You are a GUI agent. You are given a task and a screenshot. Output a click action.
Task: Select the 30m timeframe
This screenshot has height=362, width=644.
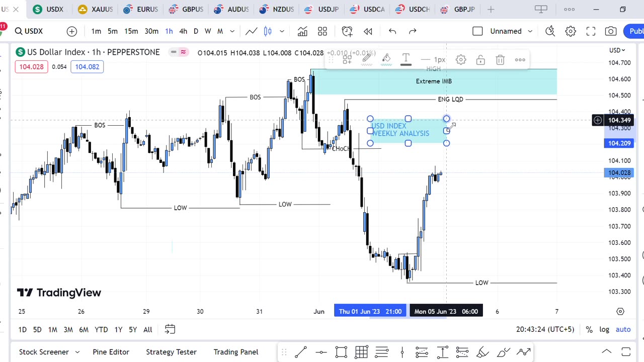tap(151, 31)
